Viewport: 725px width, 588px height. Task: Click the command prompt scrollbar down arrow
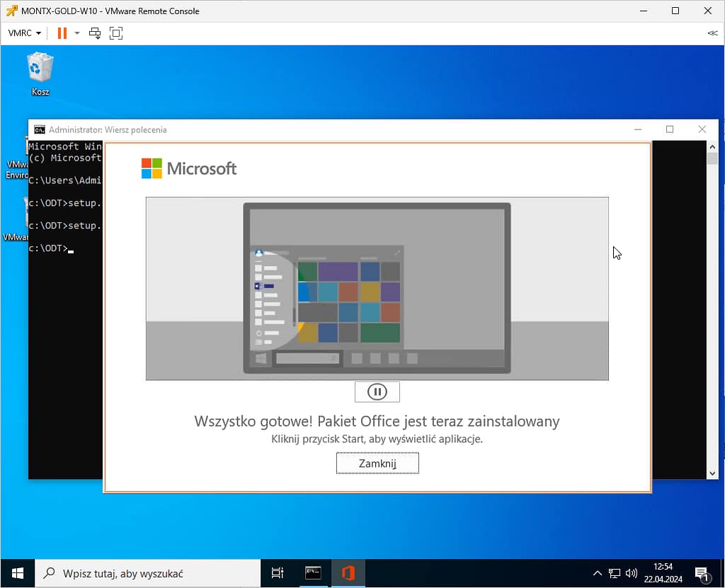point(713,473)
